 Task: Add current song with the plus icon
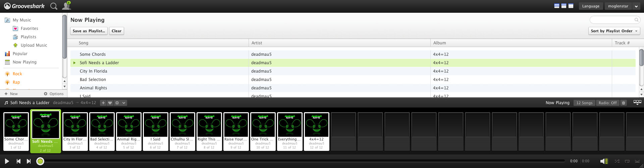[103, 103]
